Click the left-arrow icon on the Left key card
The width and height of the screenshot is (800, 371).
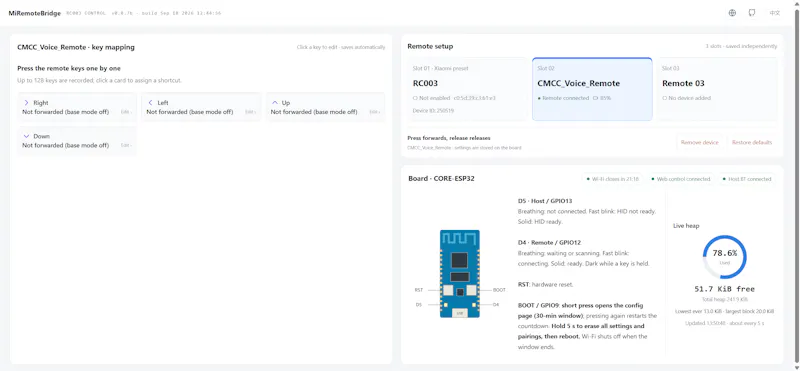pyautogui.click(x=151, y=103)
